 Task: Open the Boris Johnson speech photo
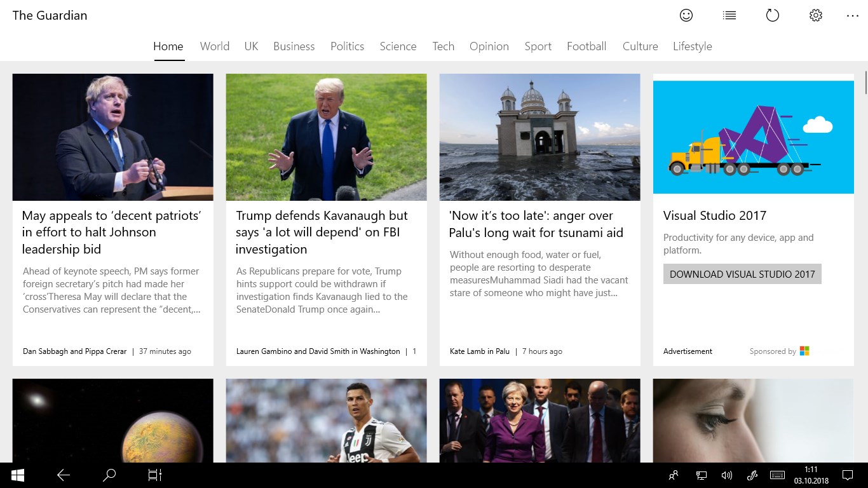click(x=113, y=137)
